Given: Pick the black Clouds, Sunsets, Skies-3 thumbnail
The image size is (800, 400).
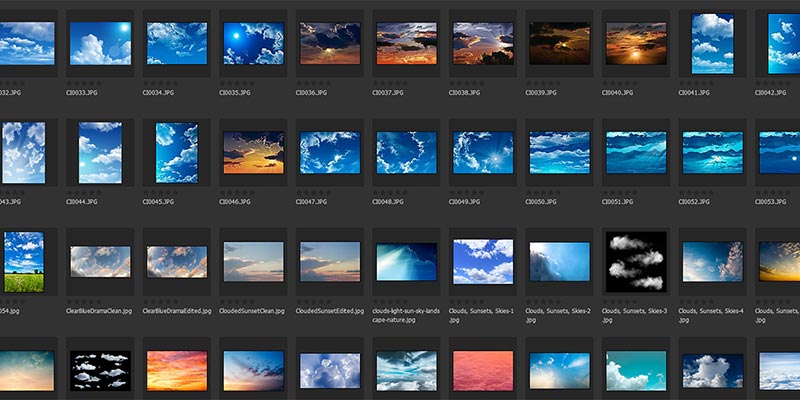Looking at the screenshot, I should pyautogui.click(x=636, y=262).
